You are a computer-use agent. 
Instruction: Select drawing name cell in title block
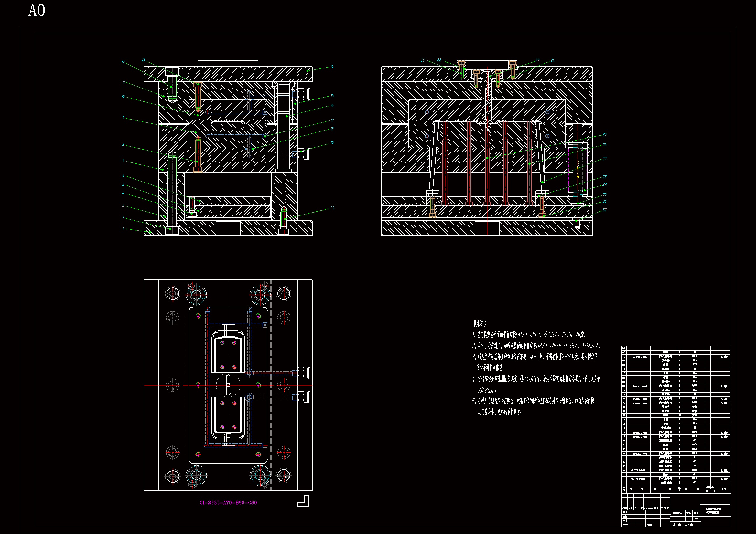(714, 510)
